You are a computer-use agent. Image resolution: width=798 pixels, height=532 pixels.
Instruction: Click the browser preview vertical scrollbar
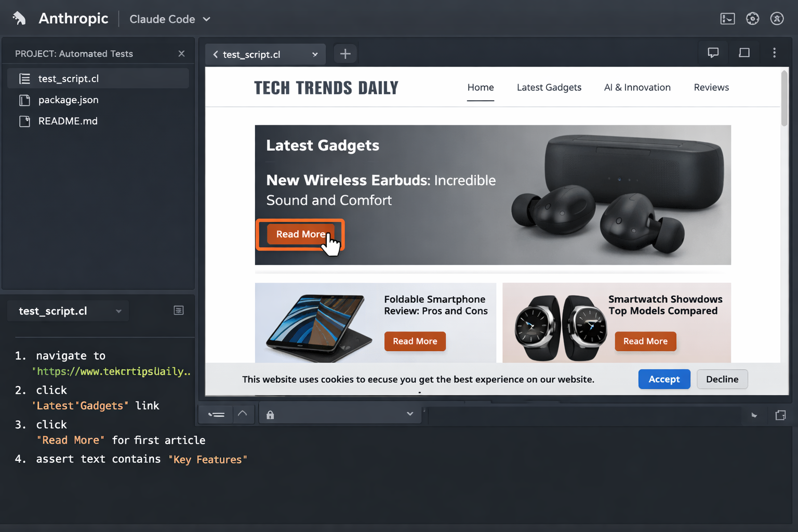(x=784, y=99)
